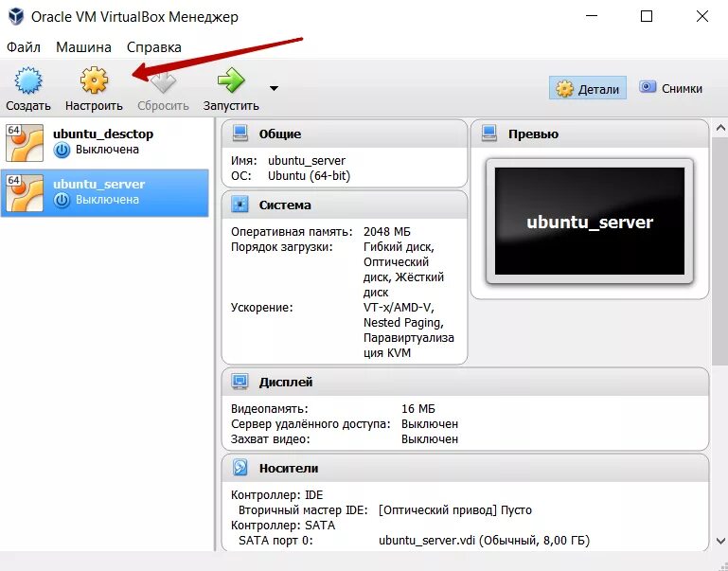Collapse the Превью section header
The width and height of the screenshot is (728, 571).
pyautogui.click(x=590, y=134)
